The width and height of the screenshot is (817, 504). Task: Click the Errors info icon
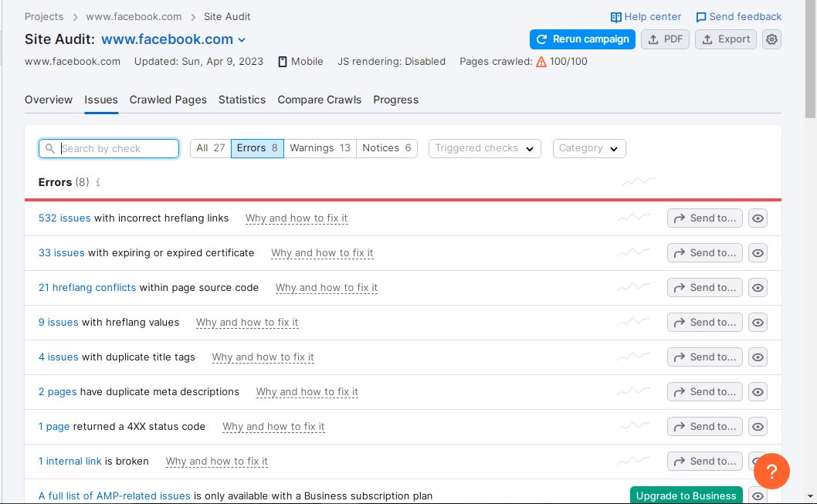(x=98, y=183)
